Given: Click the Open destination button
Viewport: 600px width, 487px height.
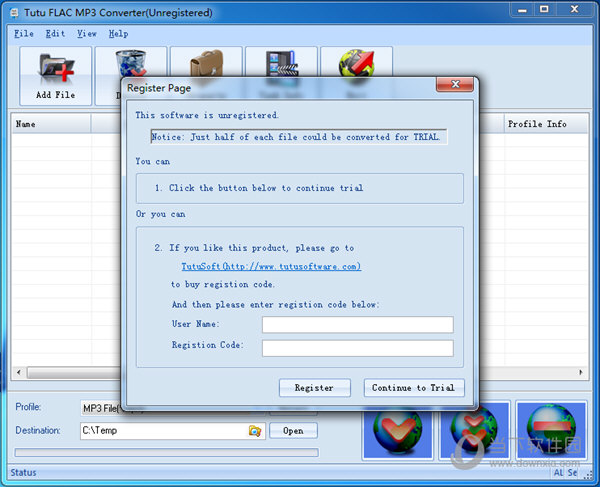Looking at the screenshot, I should (293, 431).
